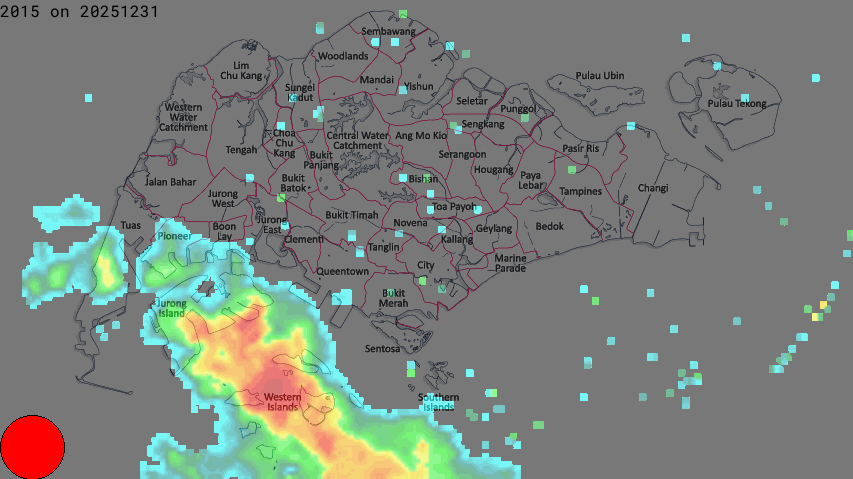Click the red circle indicator

[32, 447]
